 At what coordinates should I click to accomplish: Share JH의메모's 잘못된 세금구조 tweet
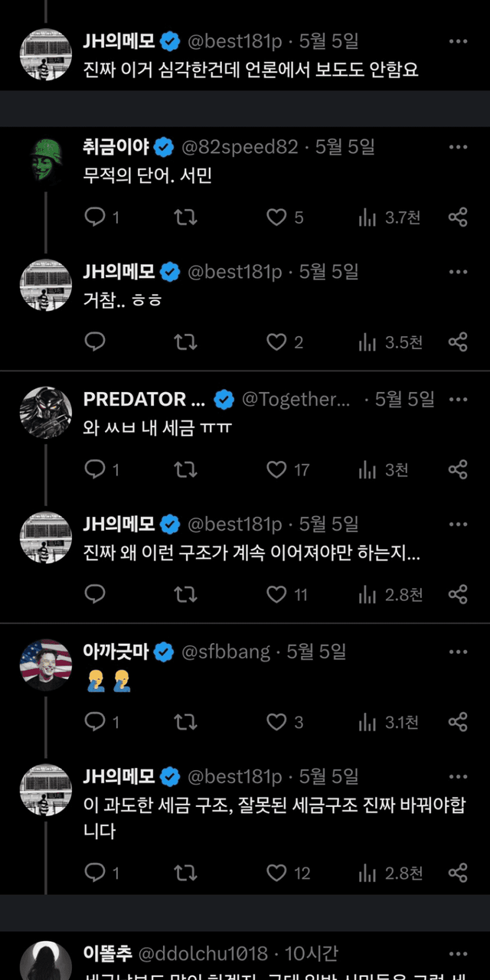458,872
